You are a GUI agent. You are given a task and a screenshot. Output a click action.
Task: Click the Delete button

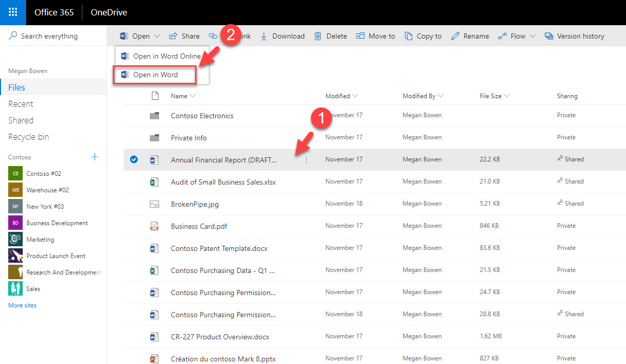[331, 36]
